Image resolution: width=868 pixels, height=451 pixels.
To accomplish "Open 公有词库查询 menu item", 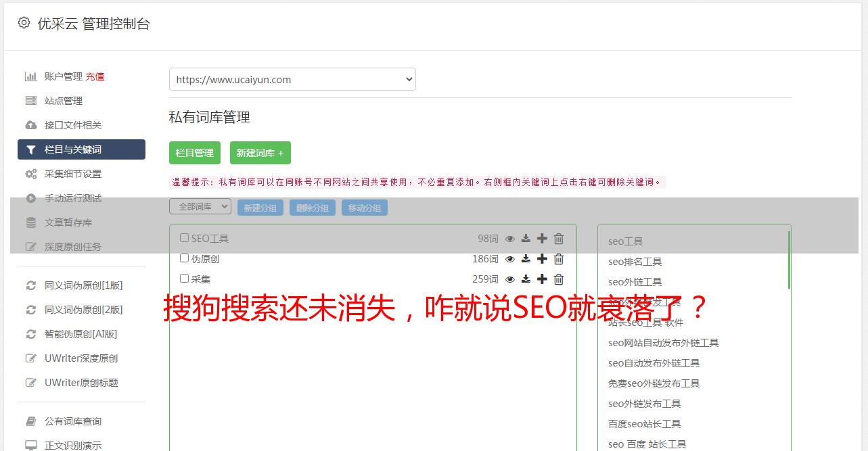I will click(73, 421).
